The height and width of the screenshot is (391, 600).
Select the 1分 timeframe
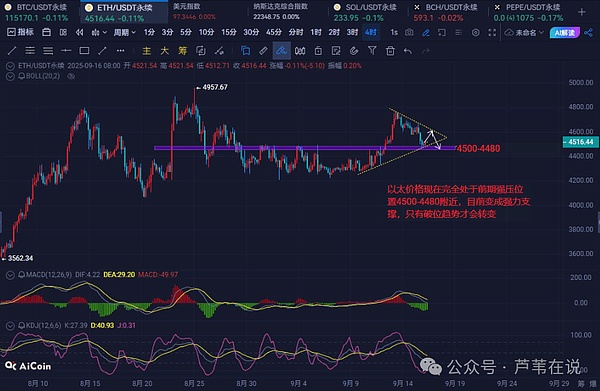coord(149,33)
